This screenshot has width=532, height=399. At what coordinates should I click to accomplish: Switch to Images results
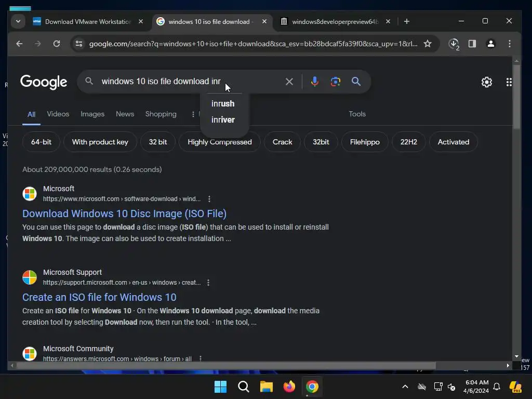tap(92, 114)
